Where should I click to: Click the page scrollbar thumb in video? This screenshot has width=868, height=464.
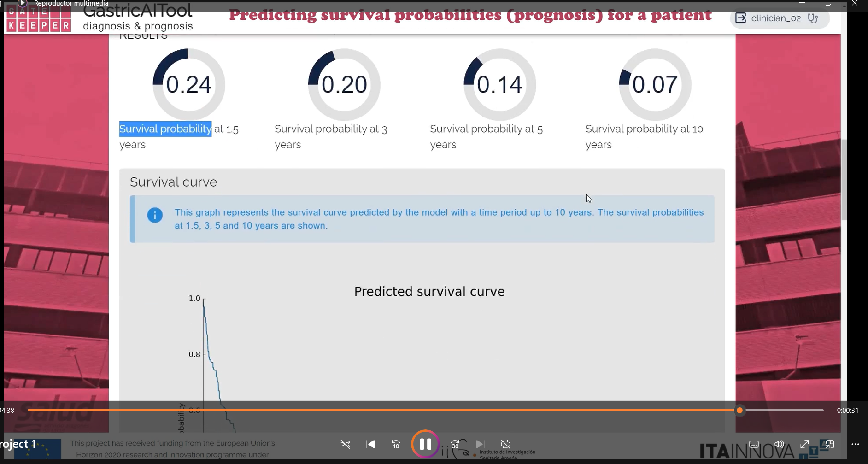844,180
